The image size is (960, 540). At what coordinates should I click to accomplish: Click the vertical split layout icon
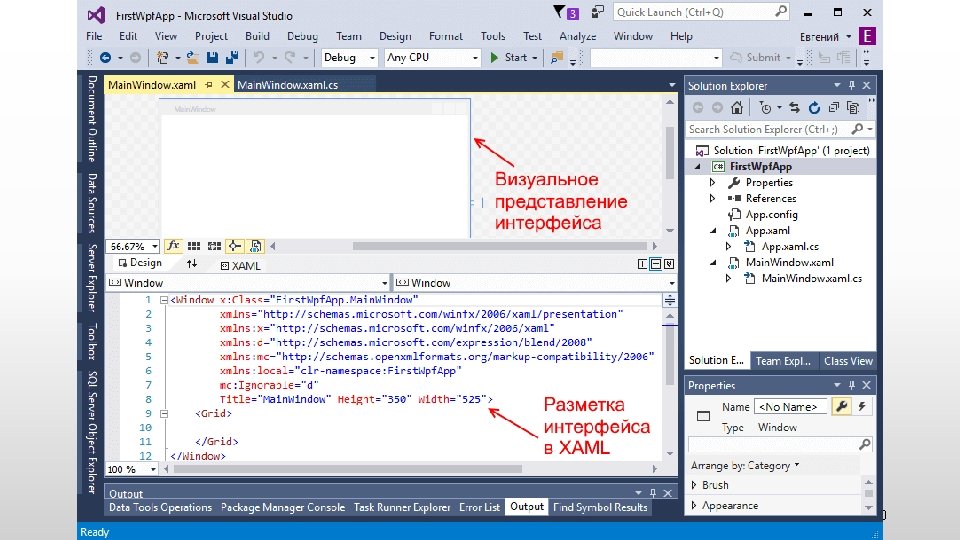(642, 264)
